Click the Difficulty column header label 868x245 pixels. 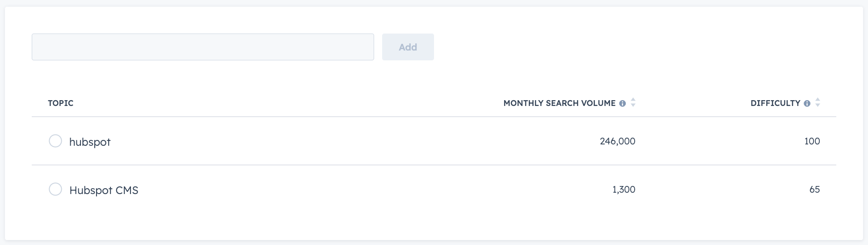[775, 103]
